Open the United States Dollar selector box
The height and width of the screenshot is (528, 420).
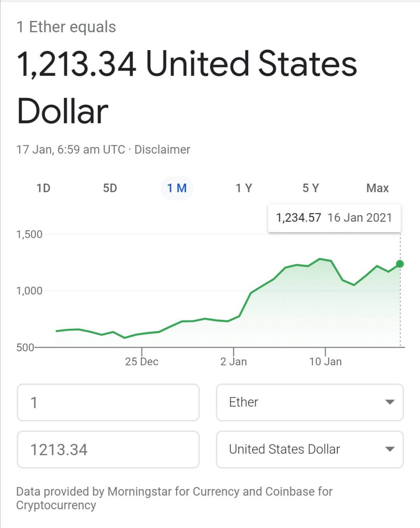[310, 449]
